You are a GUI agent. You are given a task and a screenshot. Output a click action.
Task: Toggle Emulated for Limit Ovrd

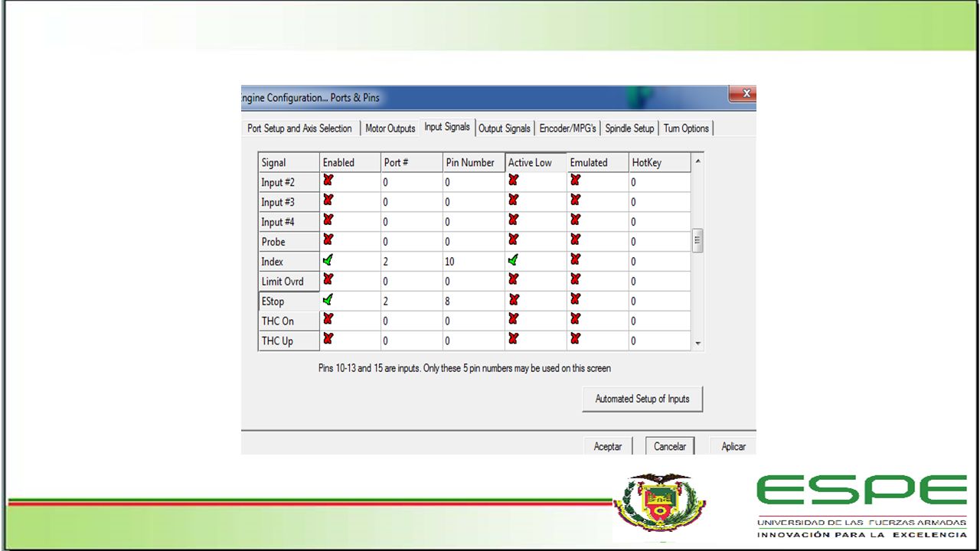tap(576, 280)
